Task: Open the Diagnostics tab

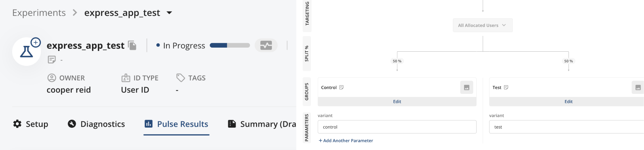Action: 96,124
